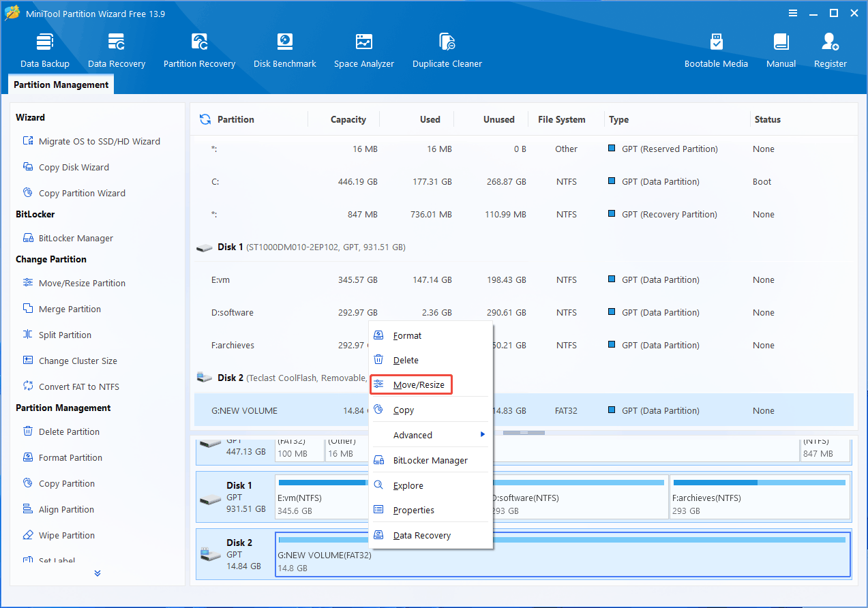Choose Change Cluster Size

click(70, 361)
